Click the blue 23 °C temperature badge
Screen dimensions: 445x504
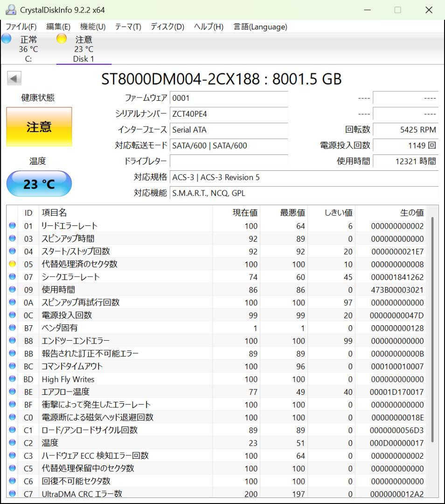[x=39, y=184]
